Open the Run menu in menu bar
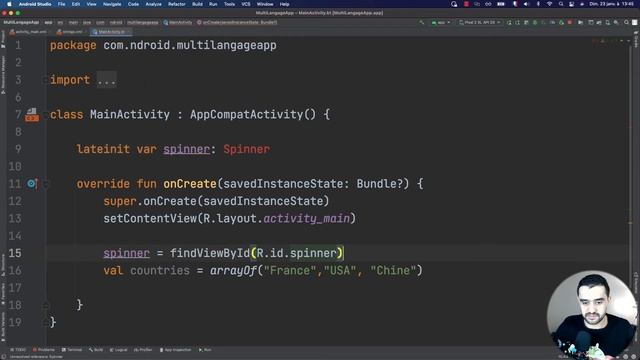This screenshot has height=360, width=640. tap(213, 4)
